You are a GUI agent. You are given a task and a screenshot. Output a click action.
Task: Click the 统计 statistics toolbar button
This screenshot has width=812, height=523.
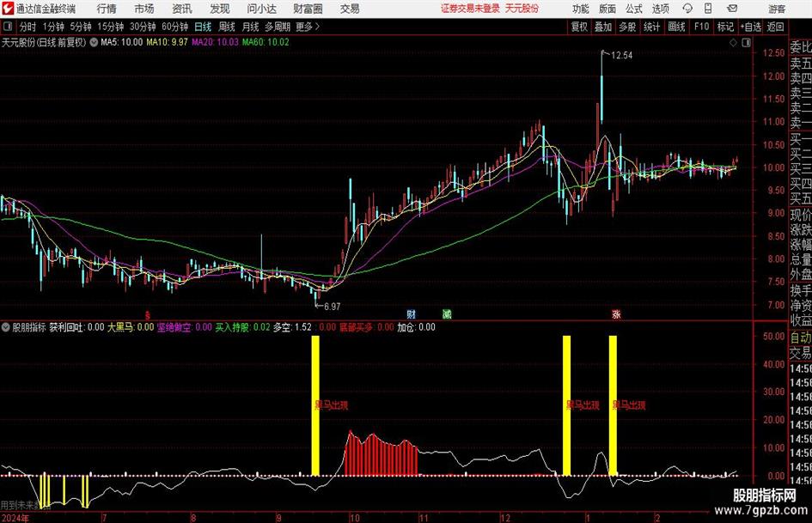click(651, 27)
